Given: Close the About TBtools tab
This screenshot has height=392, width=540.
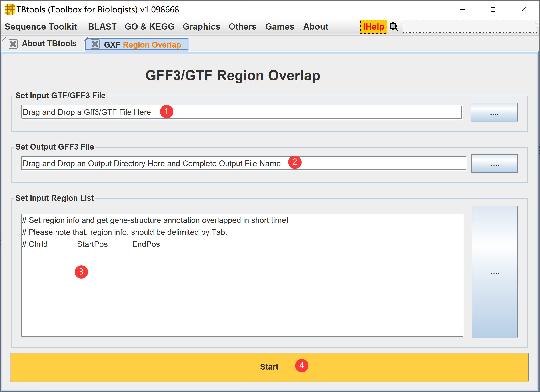Looking at the screenshot, I should point(13,44).
